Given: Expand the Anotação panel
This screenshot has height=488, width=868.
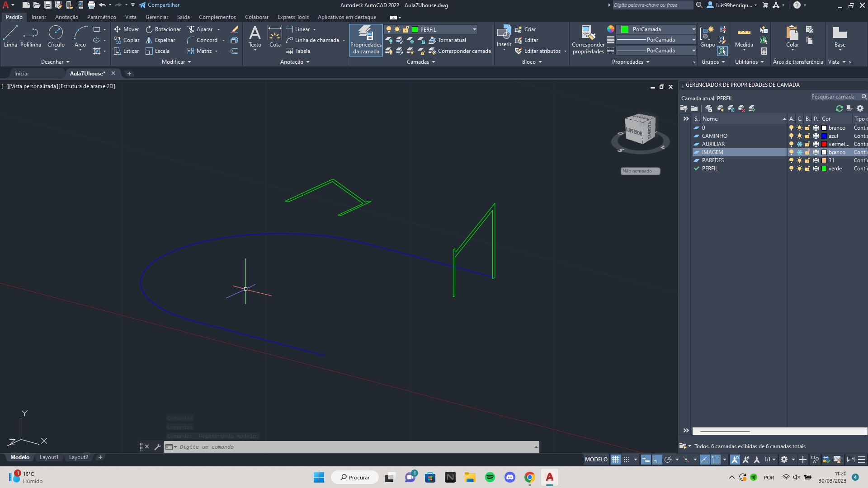Looking at the screenshot, I should tap(295, 62).
